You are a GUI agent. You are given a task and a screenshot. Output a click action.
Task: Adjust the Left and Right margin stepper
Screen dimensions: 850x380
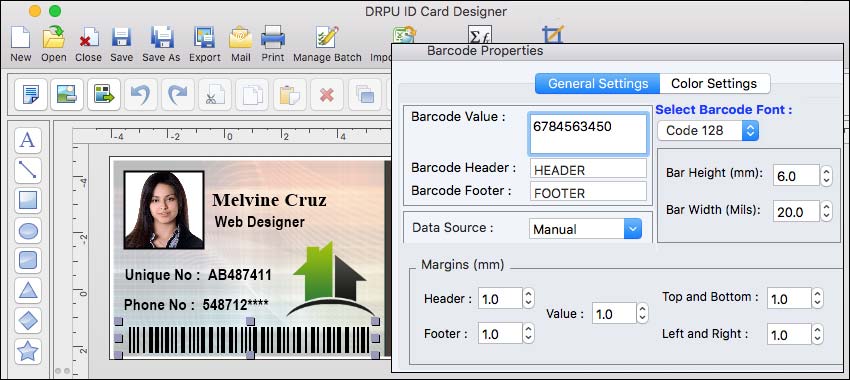pyautogui.click(x=817, y=334)
